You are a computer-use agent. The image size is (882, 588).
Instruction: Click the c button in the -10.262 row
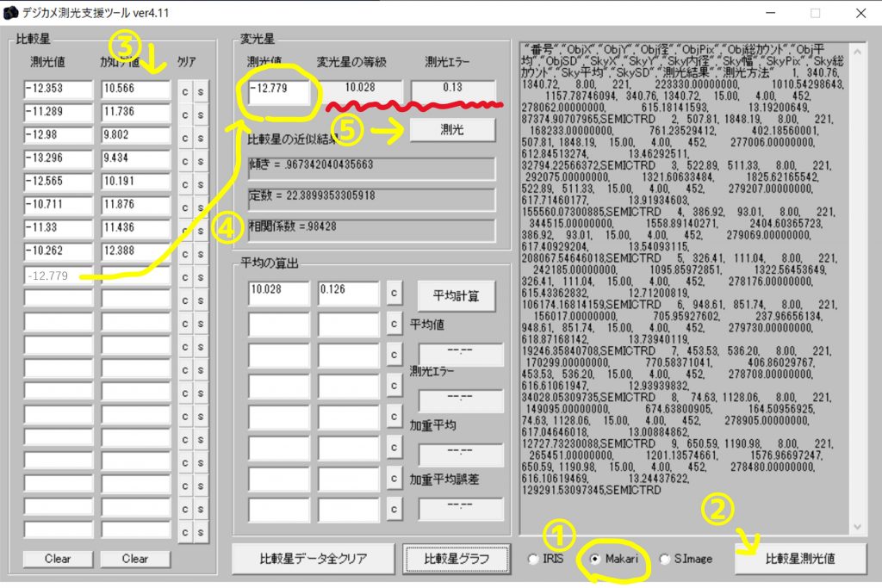click(x=185, y=254)
